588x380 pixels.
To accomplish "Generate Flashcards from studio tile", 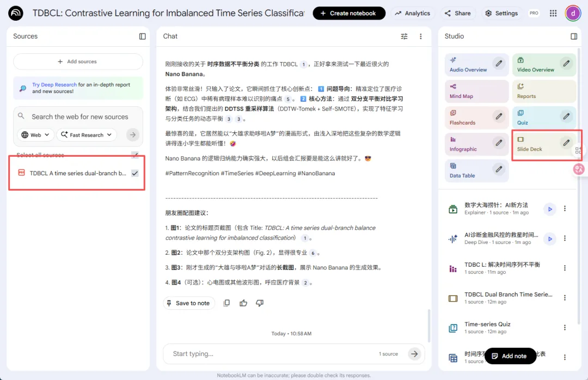I will point(476,118).
